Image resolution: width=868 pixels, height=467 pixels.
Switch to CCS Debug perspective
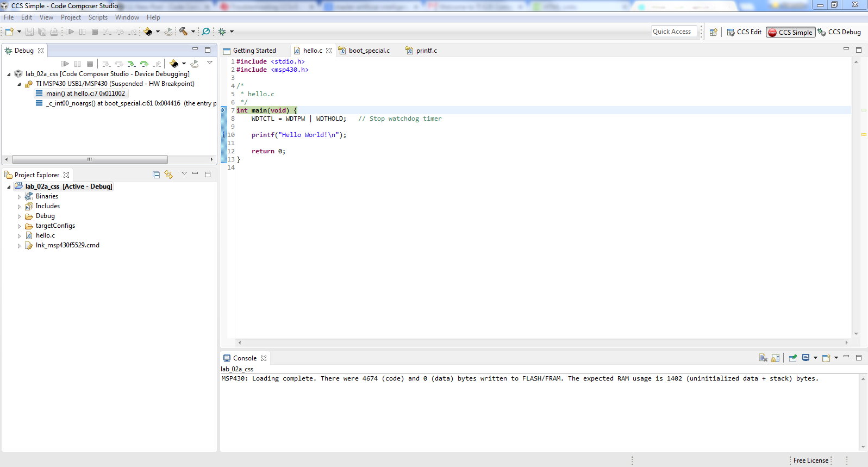pyautogui.click(x=839, y=32)
